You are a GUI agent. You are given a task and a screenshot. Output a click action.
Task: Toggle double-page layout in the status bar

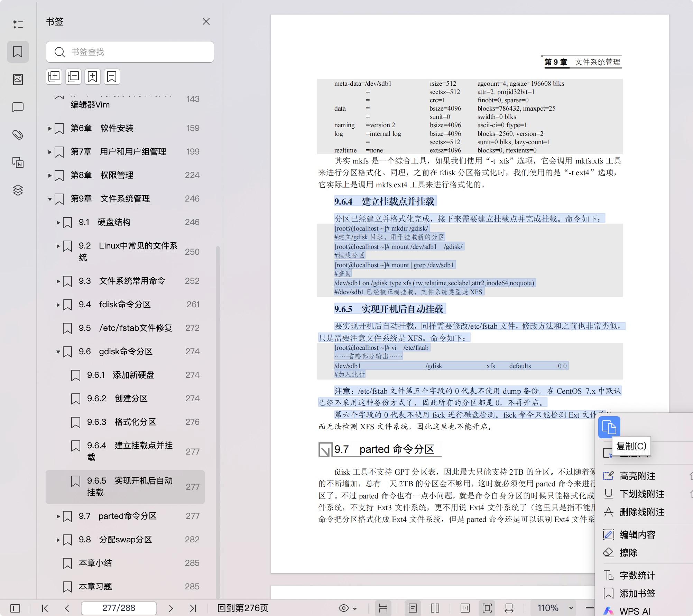[x=435, y=608]
